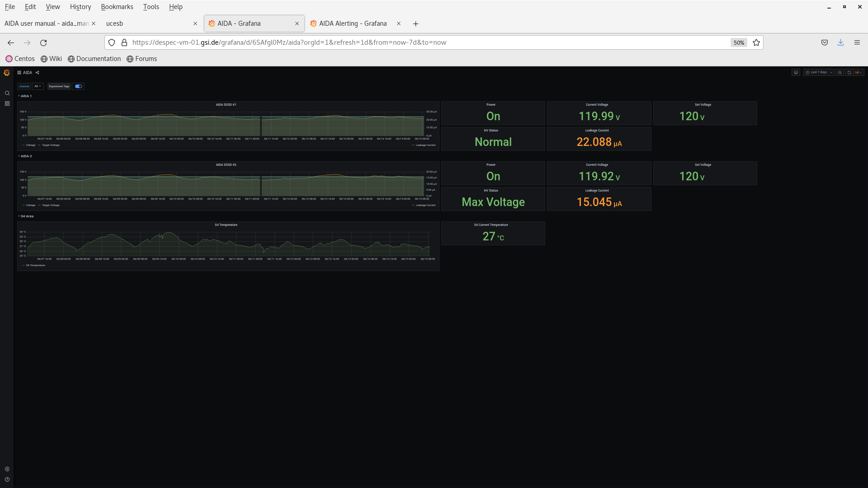
Task: Open the Pocket save icon
Action: click(825, 42)
